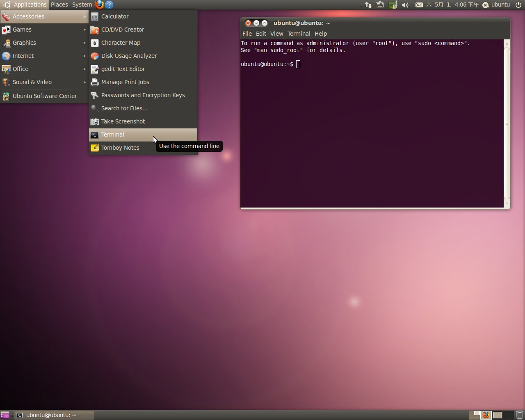Open the Edit menu in the terminal window
The image size is (525, 420).
coord(261,34)
